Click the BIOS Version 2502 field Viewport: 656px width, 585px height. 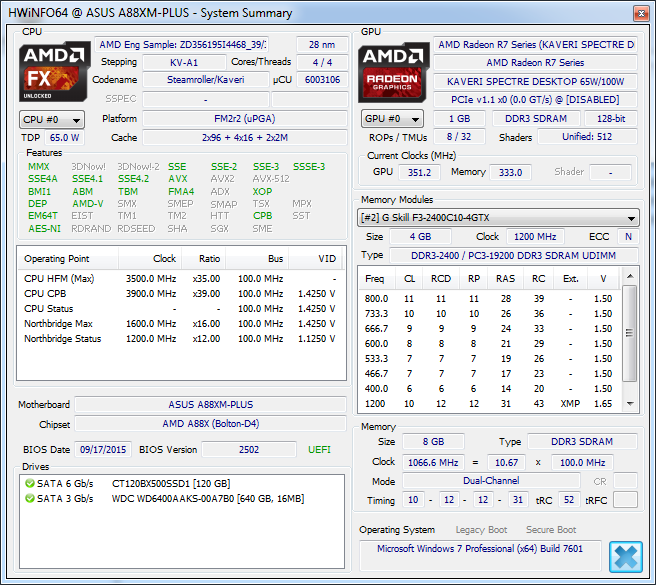tap(248, 450)
